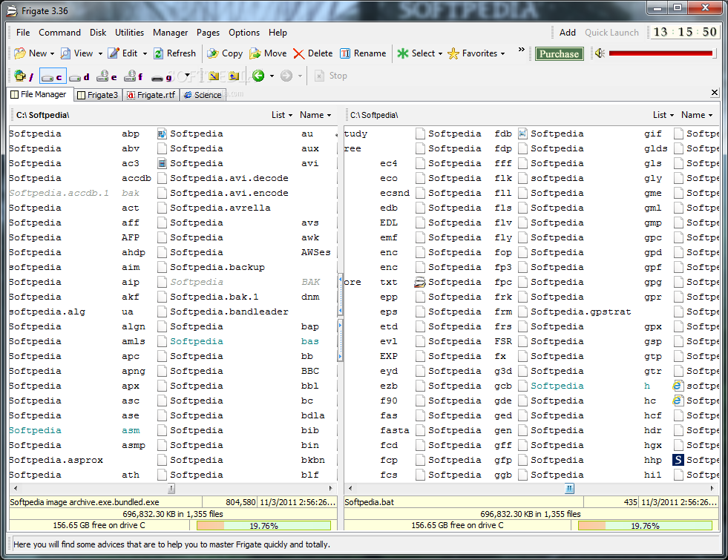
Task: Delete selected files
Action: (313, 53)
